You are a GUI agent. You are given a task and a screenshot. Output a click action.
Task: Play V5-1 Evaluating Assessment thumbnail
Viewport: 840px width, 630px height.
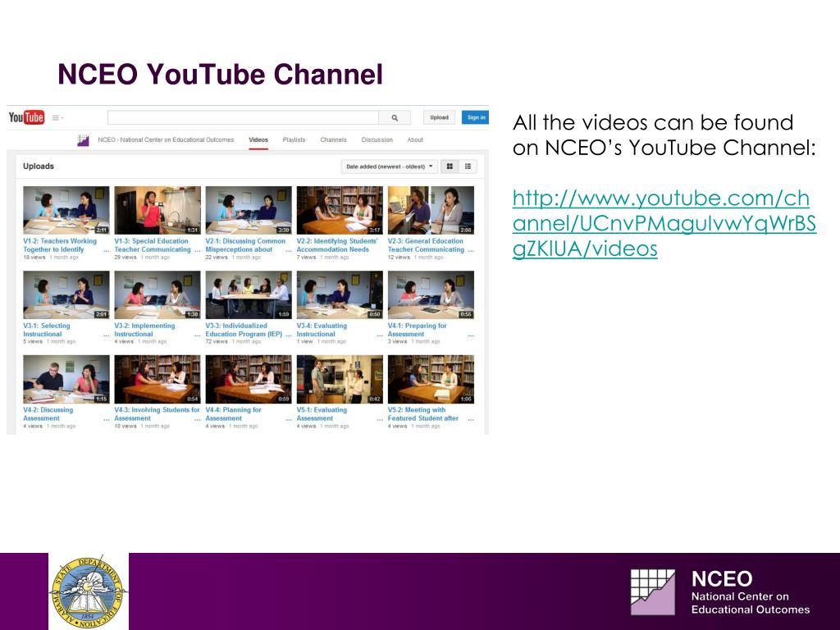click(x=340, y=379)
